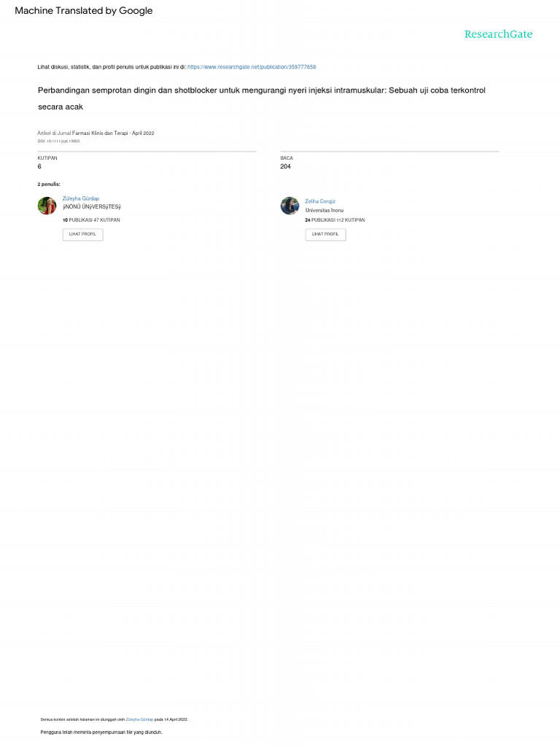Click the DOI text below journal name
This screenshot has width=560, height=747.
(x=58, y=141)
